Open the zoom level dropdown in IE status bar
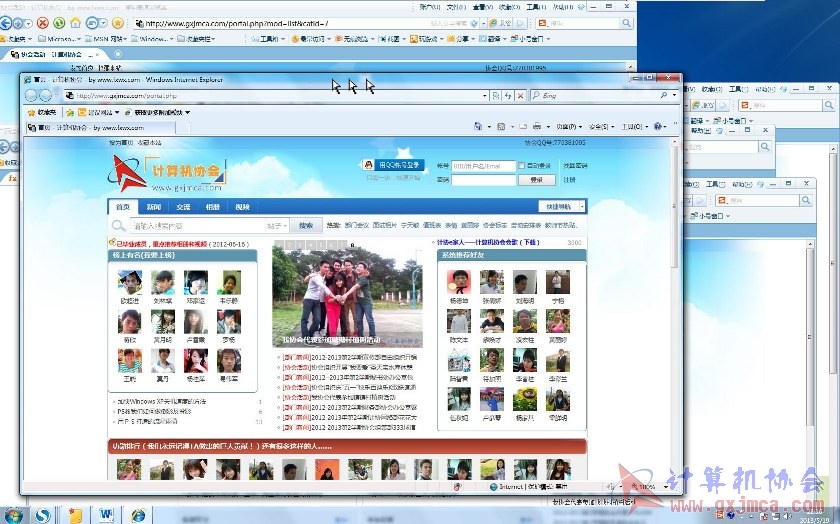840x524 pixels. (666, 486)
